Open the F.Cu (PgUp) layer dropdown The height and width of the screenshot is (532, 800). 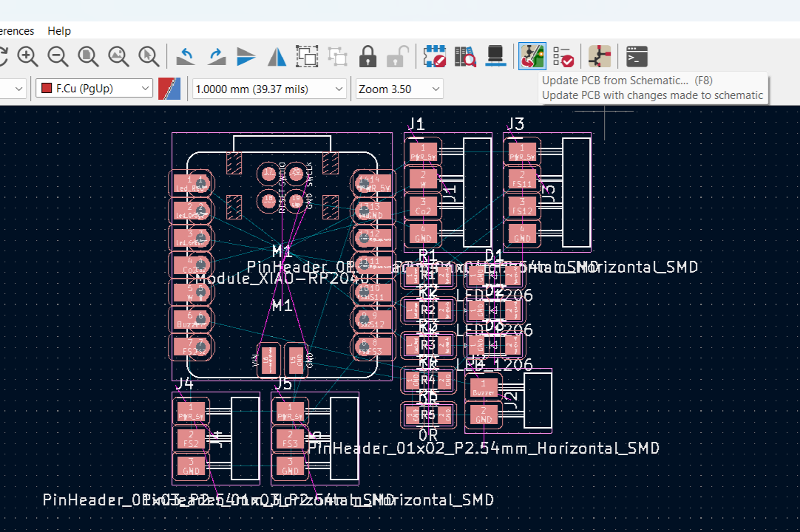[95, 89]
